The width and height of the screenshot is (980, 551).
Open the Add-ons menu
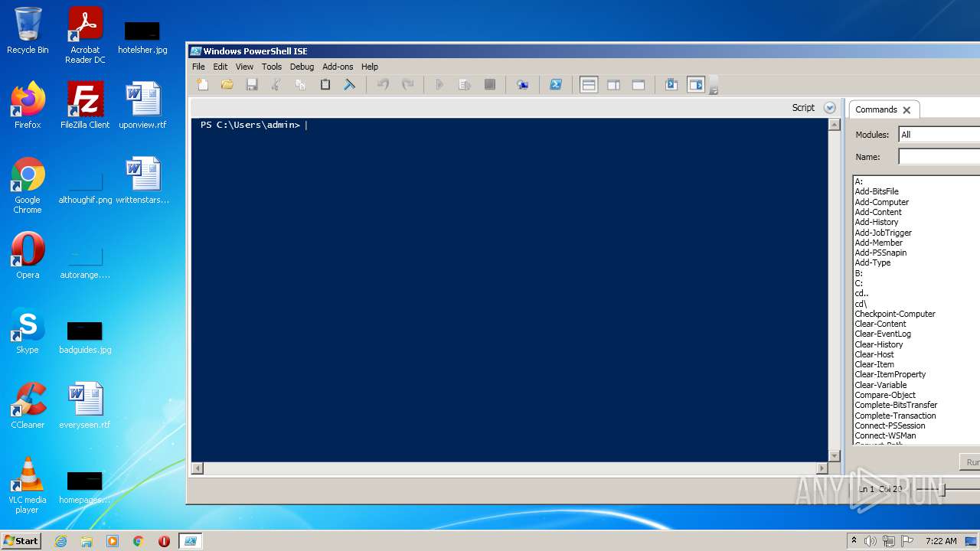click(x=338, y=67)
